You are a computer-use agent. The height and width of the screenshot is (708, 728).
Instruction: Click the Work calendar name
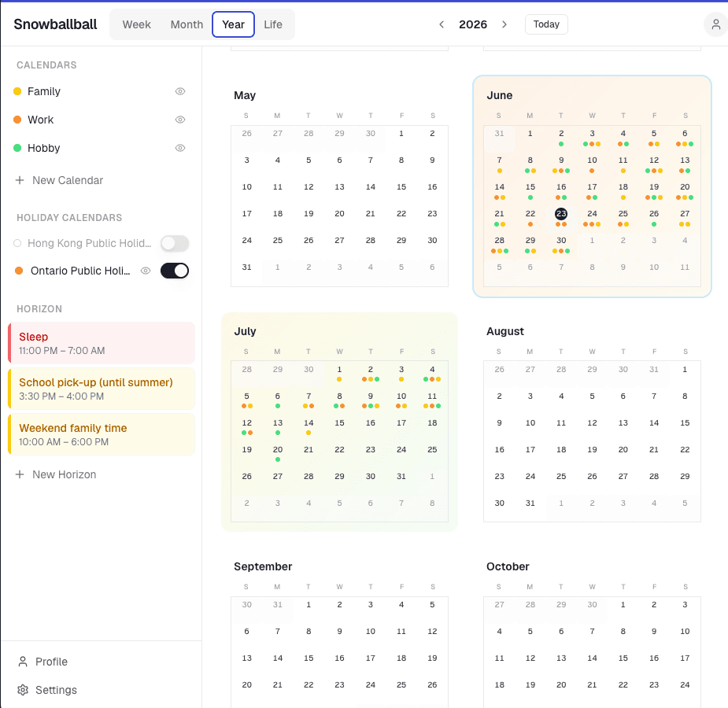(x=41, y=120)
